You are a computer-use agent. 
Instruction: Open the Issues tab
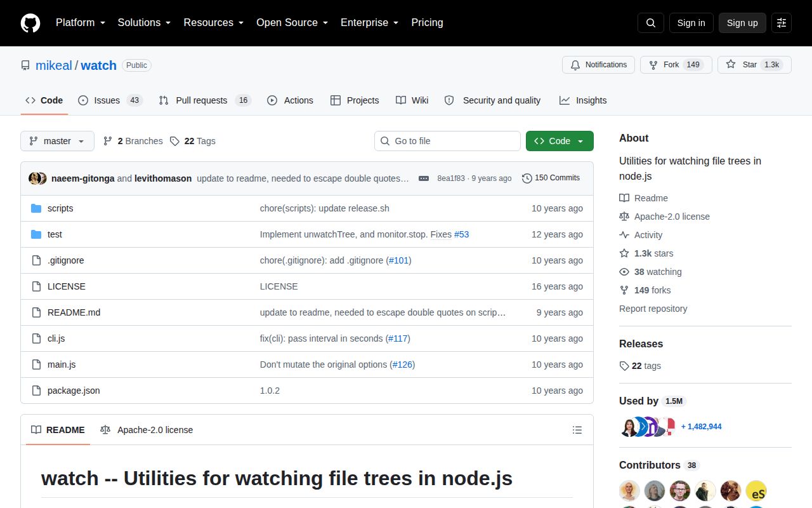point(110,100)
